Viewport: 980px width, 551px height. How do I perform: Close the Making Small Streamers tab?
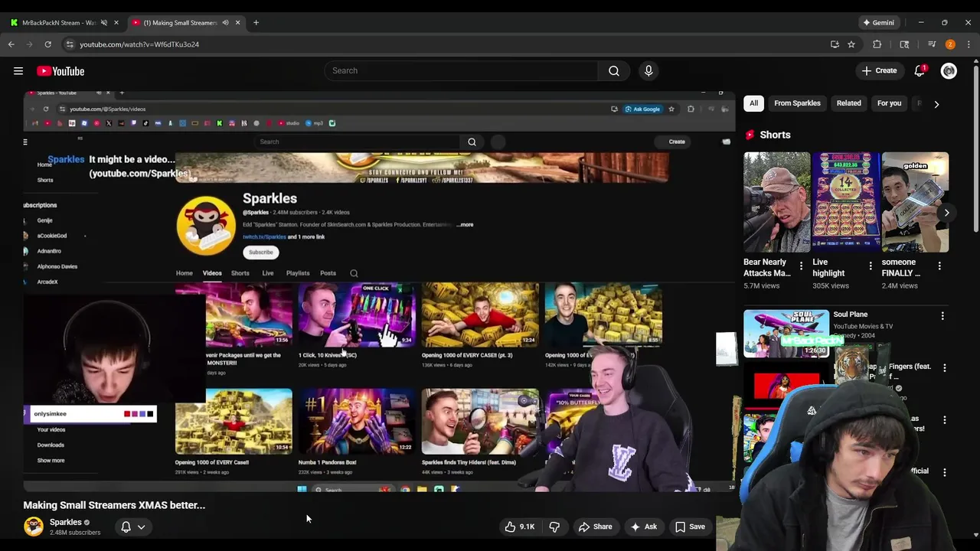click(x=237, y=23)
